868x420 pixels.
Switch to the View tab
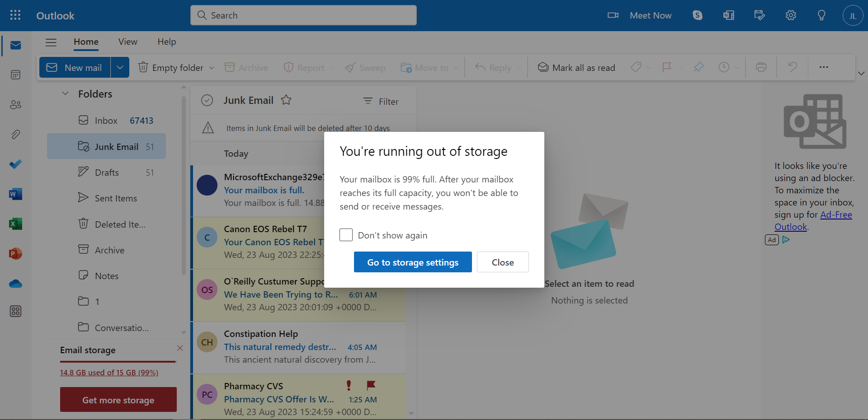point(128,42)
